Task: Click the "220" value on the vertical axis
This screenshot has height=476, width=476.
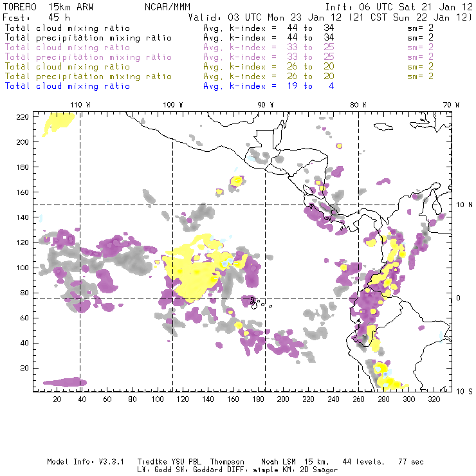Action: pos(23,117)
